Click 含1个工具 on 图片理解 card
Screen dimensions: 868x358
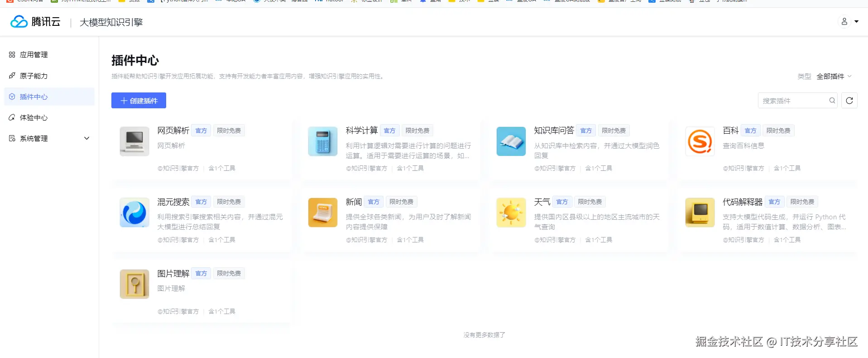tap(222, 311)
